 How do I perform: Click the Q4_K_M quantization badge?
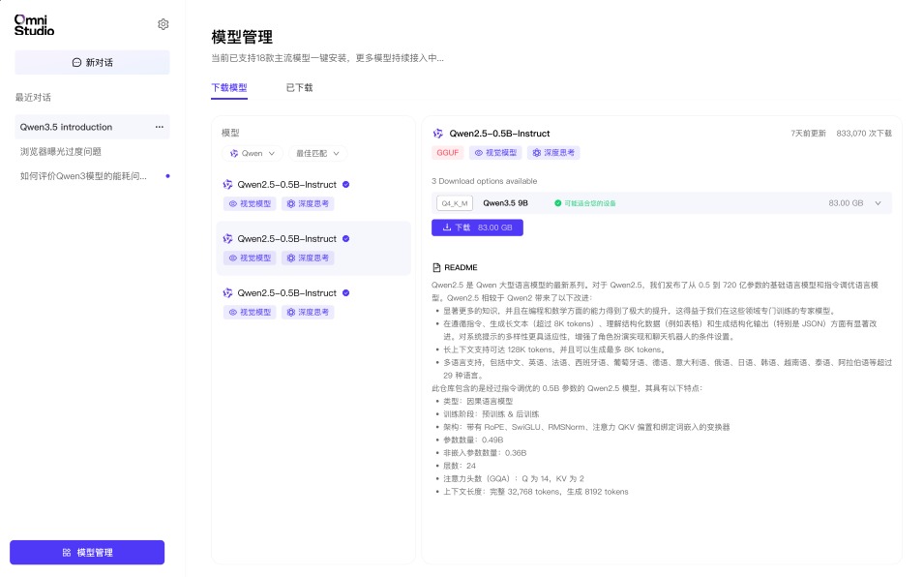(455, 203)
